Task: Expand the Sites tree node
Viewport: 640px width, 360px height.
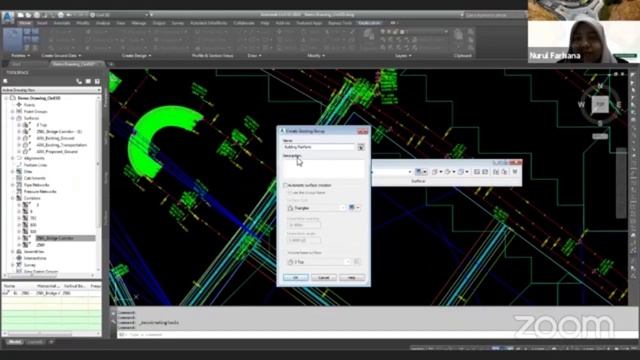Action: (x=12, y=171)
